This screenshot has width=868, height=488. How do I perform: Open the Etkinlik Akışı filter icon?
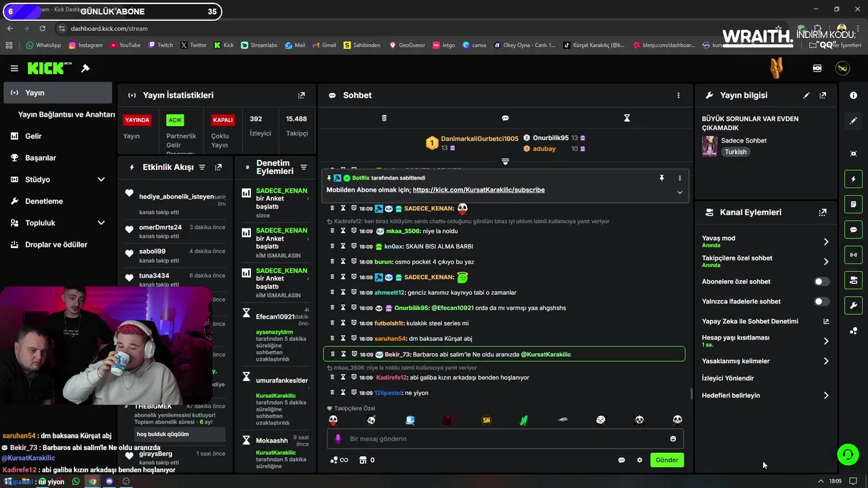point(202,167)
